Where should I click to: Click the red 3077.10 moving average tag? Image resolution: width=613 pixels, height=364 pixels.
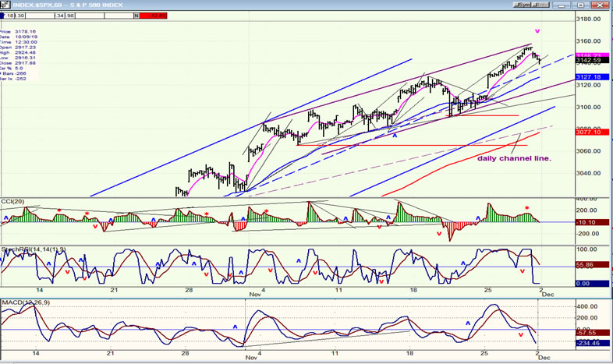click(x=592, y=133)
